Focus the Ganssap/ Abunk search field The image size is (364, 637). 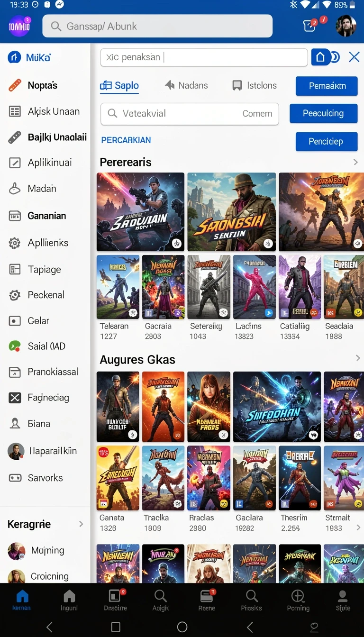point(157,26)
